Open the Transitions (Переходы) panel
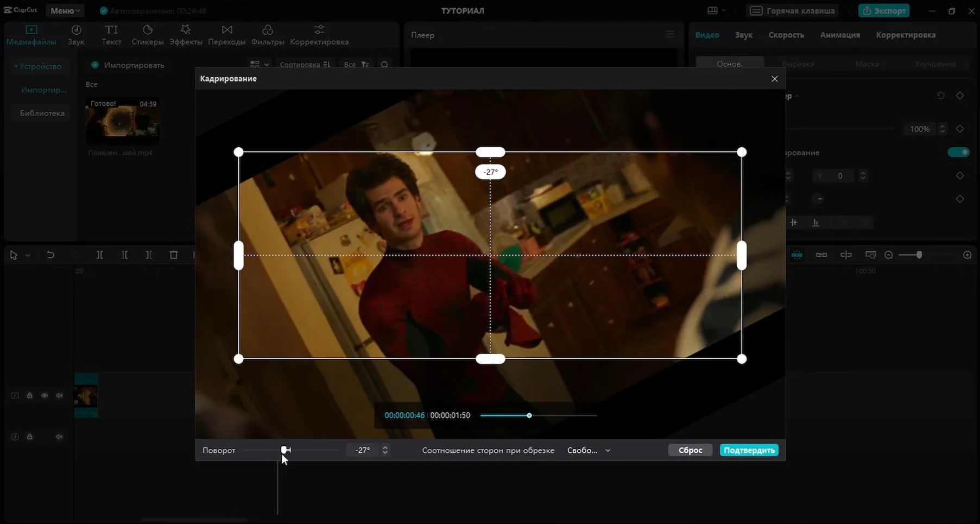Viewport: 980px width, 524px height. click(x=226, y=35)
